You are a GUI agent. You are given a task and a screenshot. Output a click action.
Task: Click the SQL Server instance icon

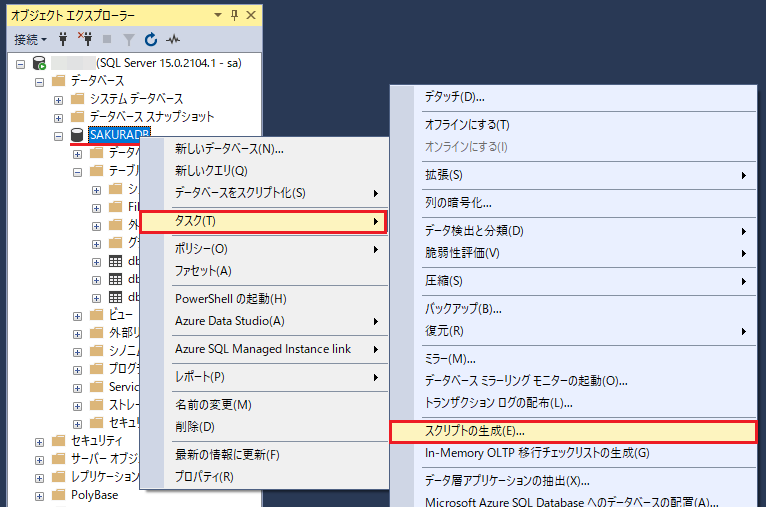coord(39,63)
